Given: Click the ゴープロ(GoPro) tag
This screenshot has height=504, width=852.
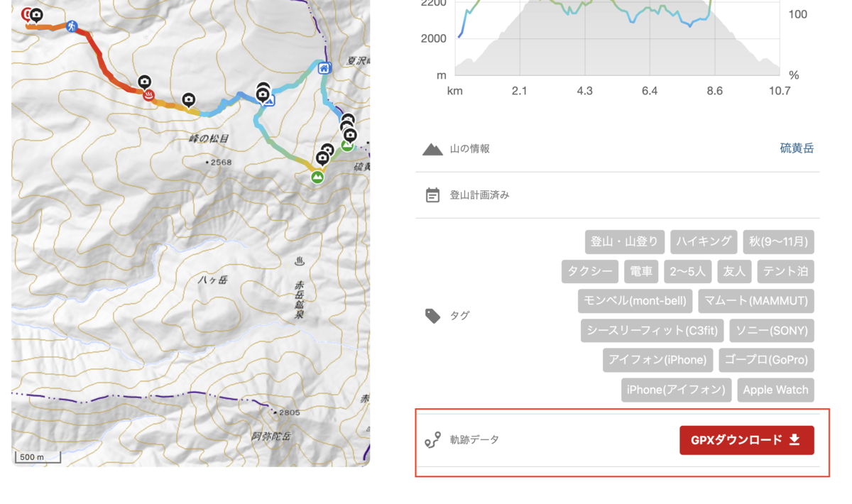Looking at the screenshot, I should pos(766,360).
